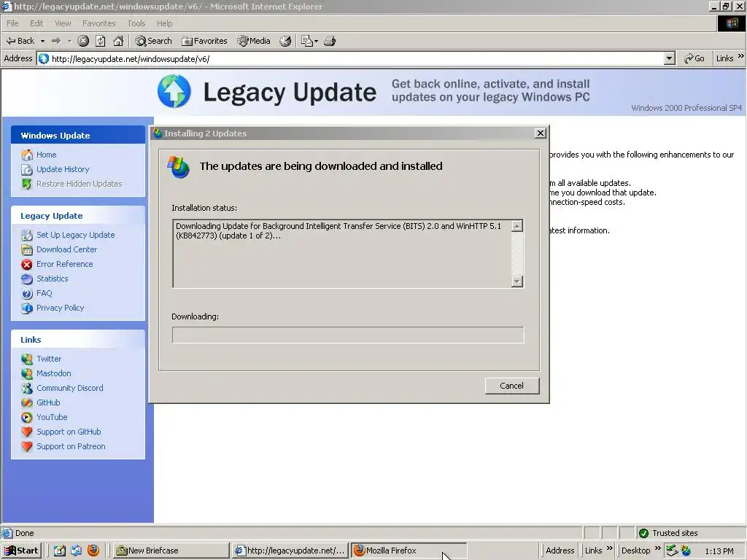Click the address bar URL field
The height and width of the screenshot is (560, 747).
click(352, 58)
